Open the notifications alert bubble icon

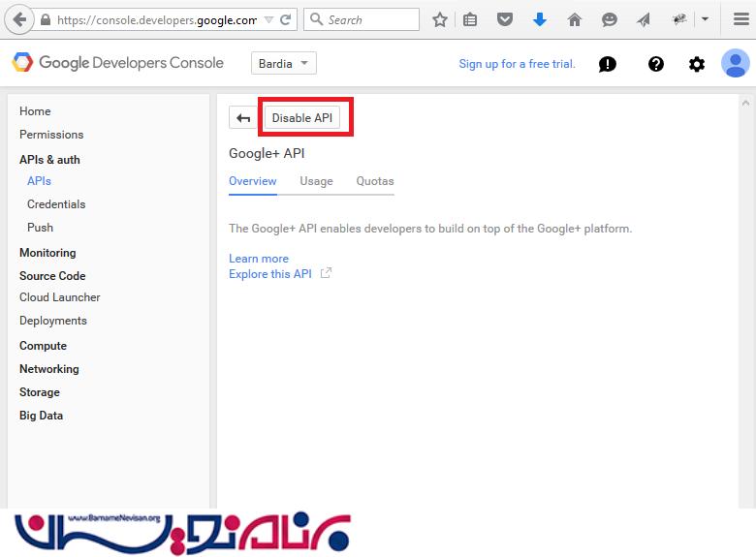[x=608, y=64]
